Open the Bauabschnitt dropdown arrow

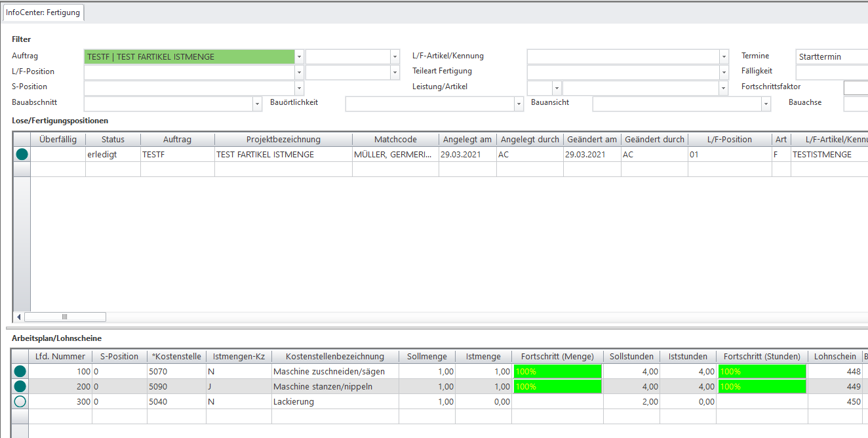click(257, 104)
